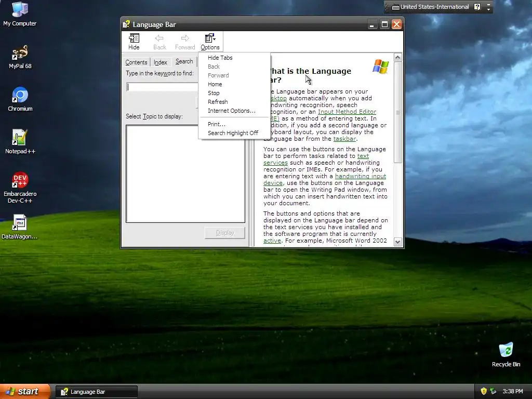Click the Back toolbar arrow icon
532x399 pixels.
(x=159, y=38)
